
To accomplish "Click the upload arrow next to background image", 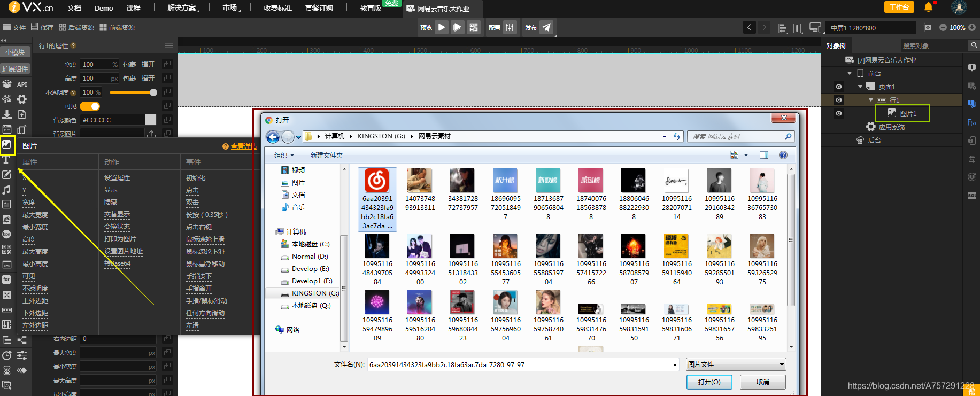I will pos(152,134).
